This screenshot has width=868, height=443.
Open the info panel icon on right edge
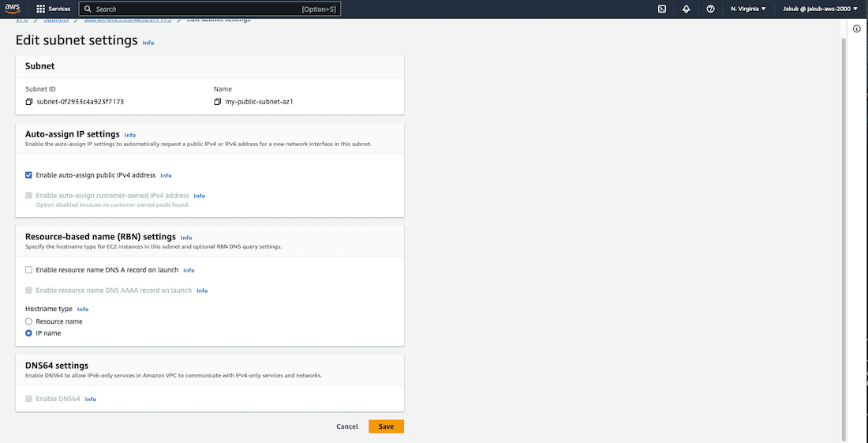click(857, 28)
